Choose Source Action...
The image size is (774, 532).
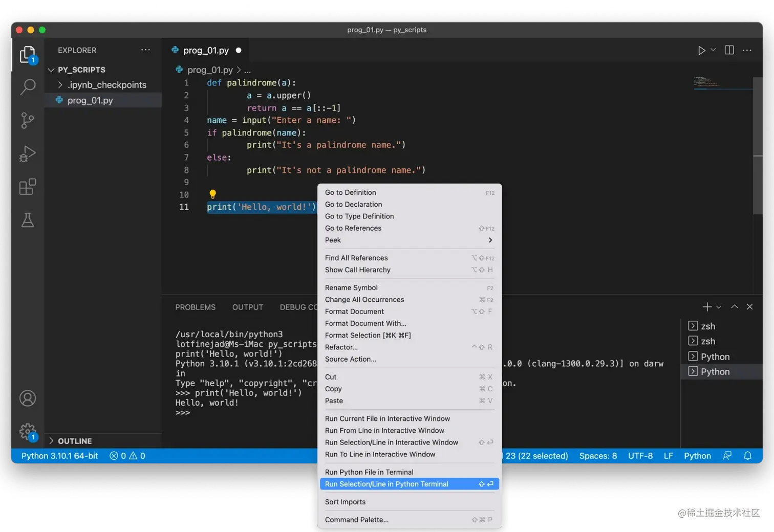click(x=410, y=359)
